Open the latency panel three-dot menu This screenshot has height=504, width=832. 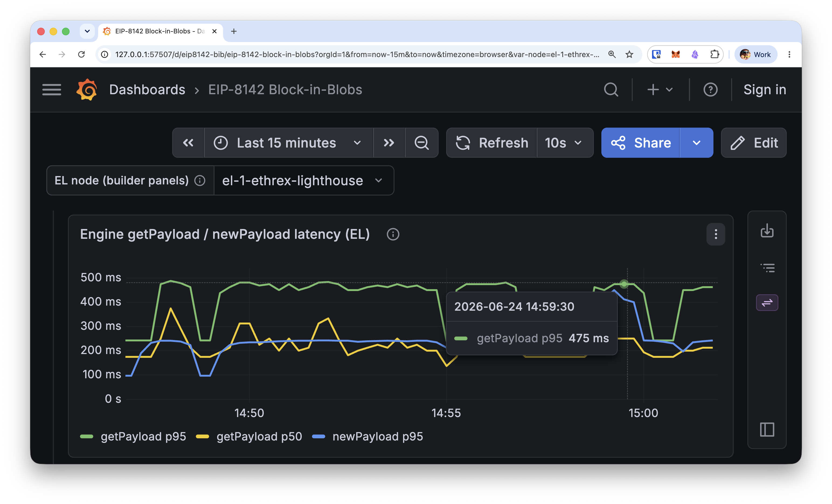click(716, 234)
